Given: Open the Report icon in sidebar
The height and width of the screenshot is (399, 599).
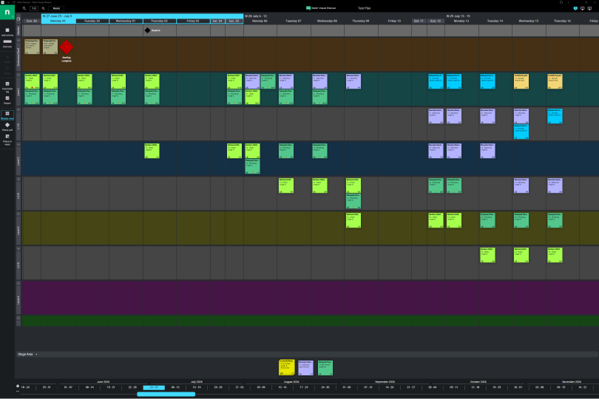Looking at the screenshot, I should pos(7,98).
